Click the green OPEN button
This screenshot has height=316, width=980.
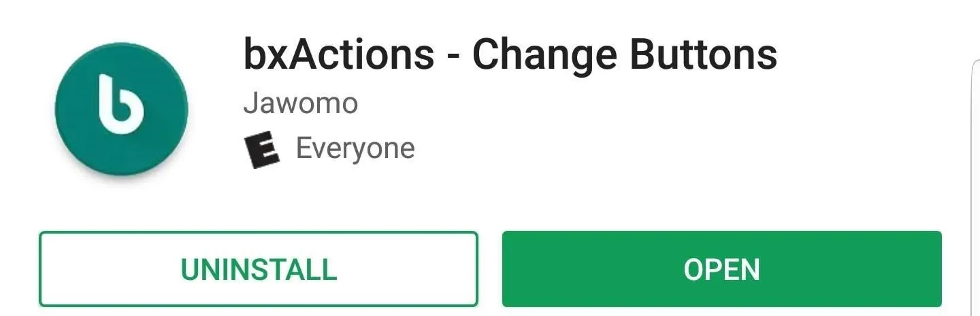pyautogui.click(x=722, y=269)
